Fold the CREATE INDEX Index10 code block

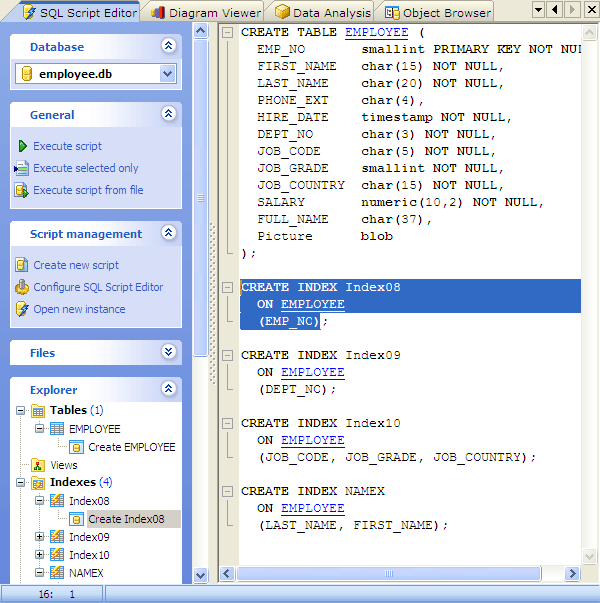point(228,423)
